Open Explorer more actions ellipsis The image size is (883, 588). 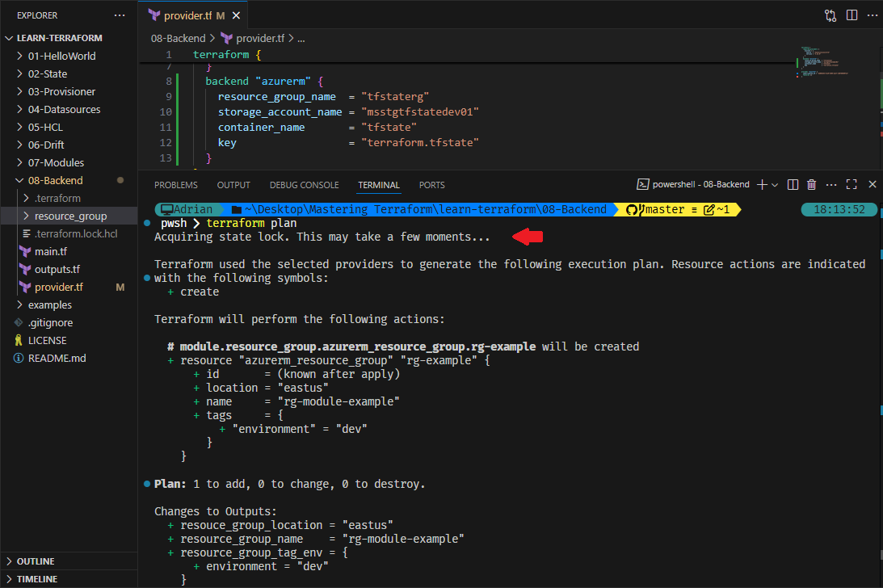coord(120,15)
